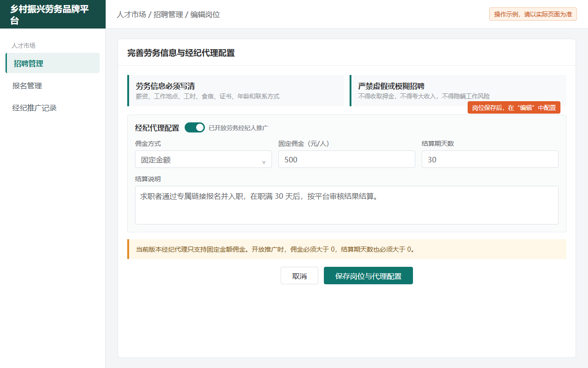The width and height of the screenshot is (588, 368).
Task: Click the 结算期天数 input field with 30
Action: point(490,159)
